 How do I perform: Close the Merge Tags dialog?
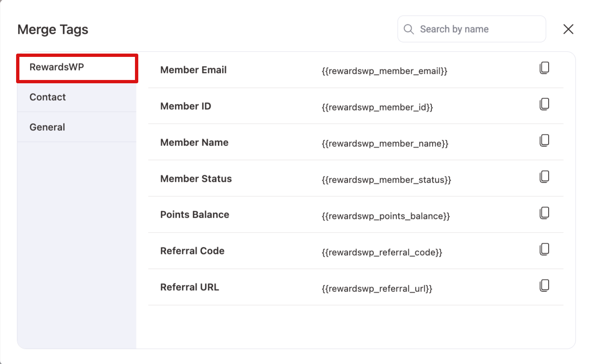(568, 29)
